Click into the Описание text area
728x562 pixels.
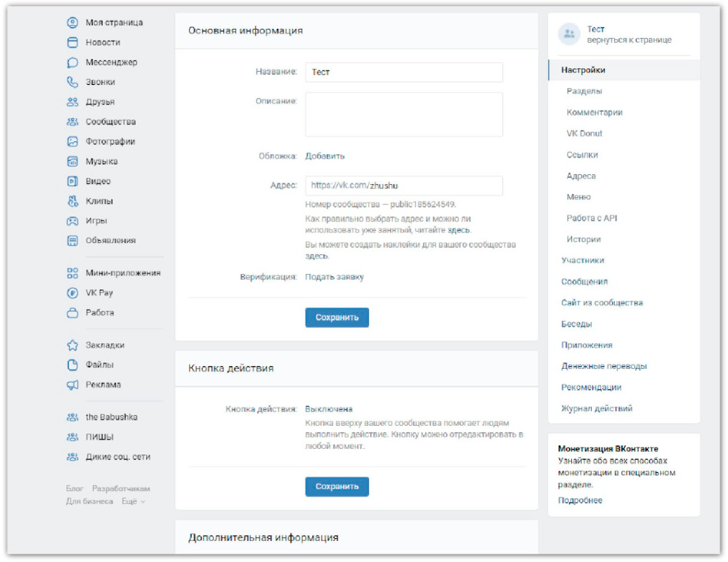click(403, 115)
